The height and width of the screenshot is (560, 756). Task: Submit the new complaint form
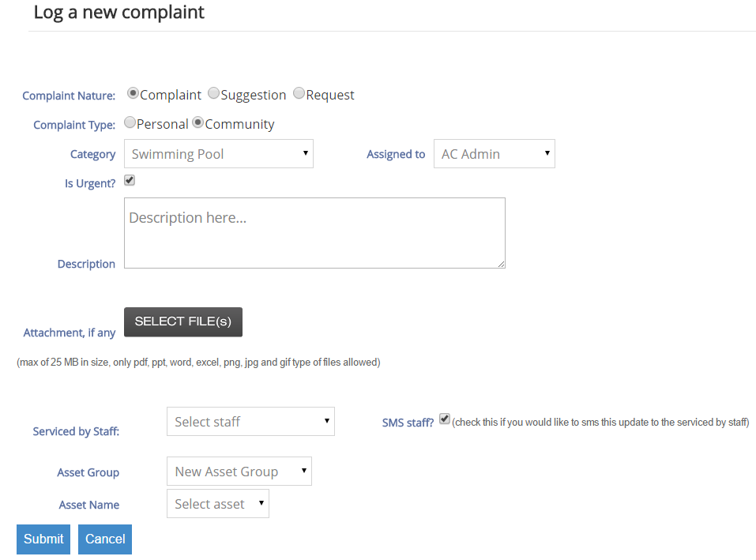coord(43,539)
